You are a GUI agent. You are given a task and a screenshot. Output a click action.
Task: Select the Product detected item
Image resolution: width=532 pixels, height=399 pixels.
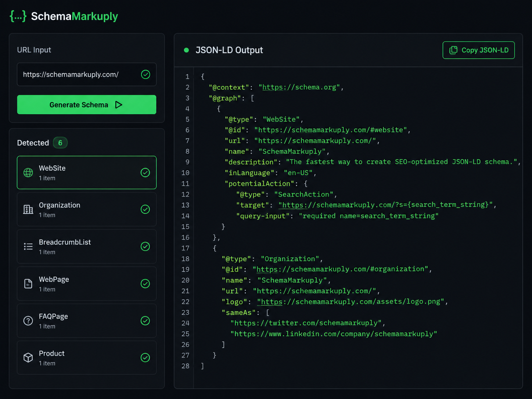[87, 358]
